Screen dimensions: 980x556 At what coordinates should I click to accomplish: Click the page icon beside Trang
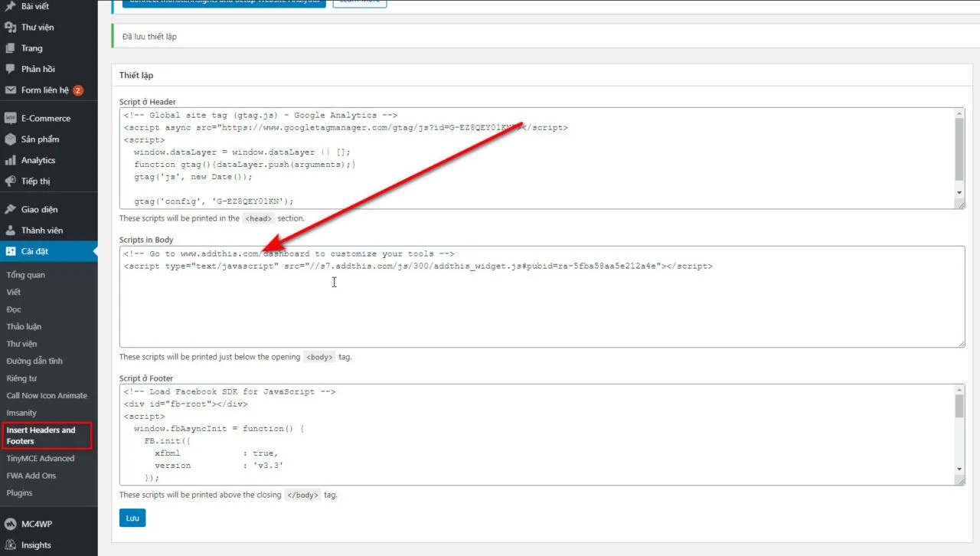coord(10,48)
